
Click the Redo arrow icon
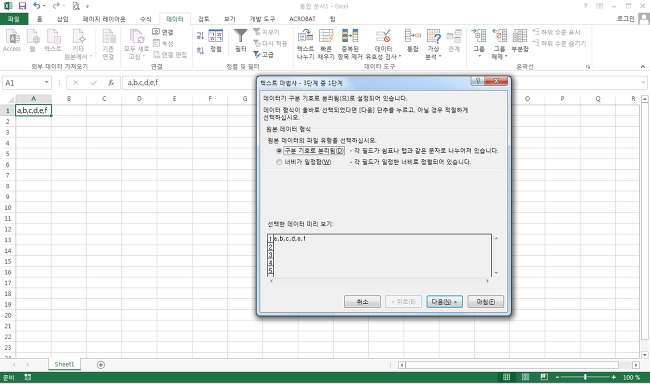click(x=56, y=6)
